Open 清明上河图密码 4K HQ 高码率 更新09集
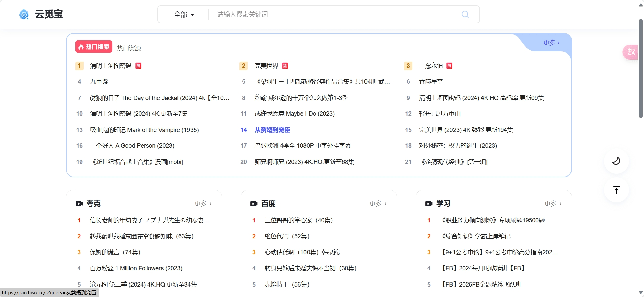Image resolution: width=644 pixels, height=297 pixels. (481, 98)
